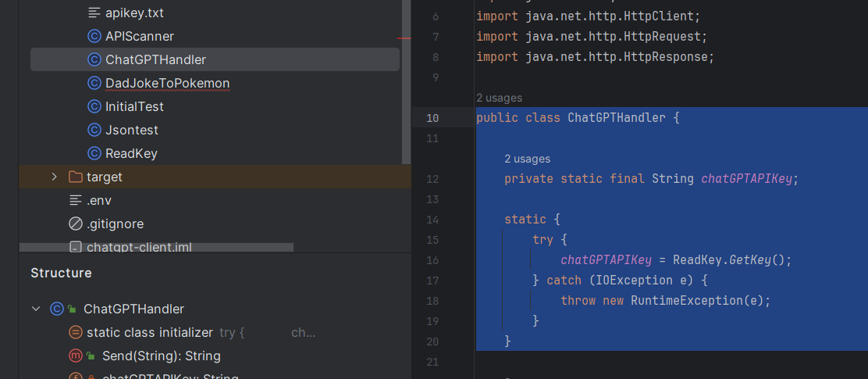Click the class icon next to APIScanner
This screenshot has width=868, height=379.
coord(94,36)
